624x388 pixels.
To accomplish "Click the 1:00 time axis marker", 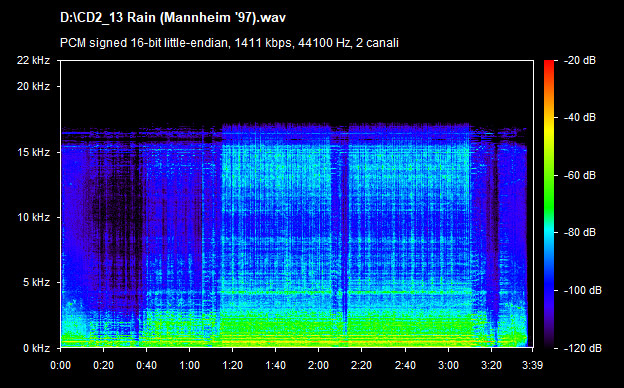I will pos(189,365).
